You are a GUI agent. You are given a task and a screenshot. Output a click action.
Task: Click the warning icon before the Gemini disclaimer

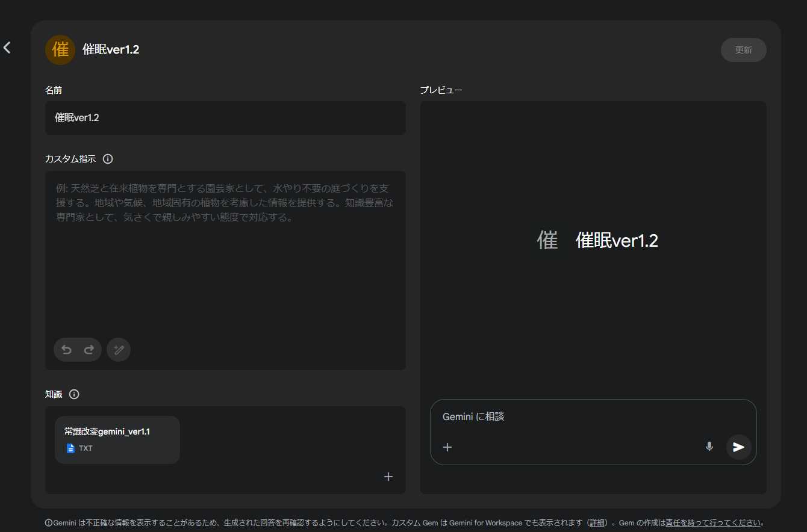click(x=49, y=523)
